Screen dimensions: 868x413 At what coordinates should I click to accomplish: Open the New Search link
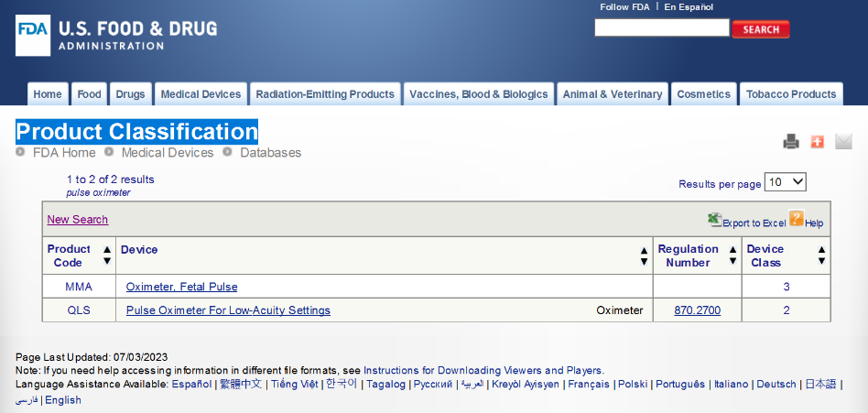click(x=78, y=220)
